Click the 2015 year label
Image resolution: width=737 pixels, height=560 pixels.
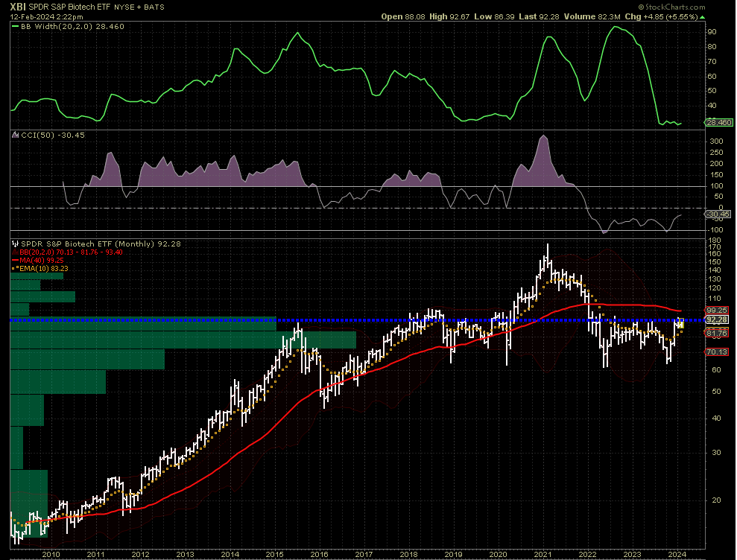274,554
